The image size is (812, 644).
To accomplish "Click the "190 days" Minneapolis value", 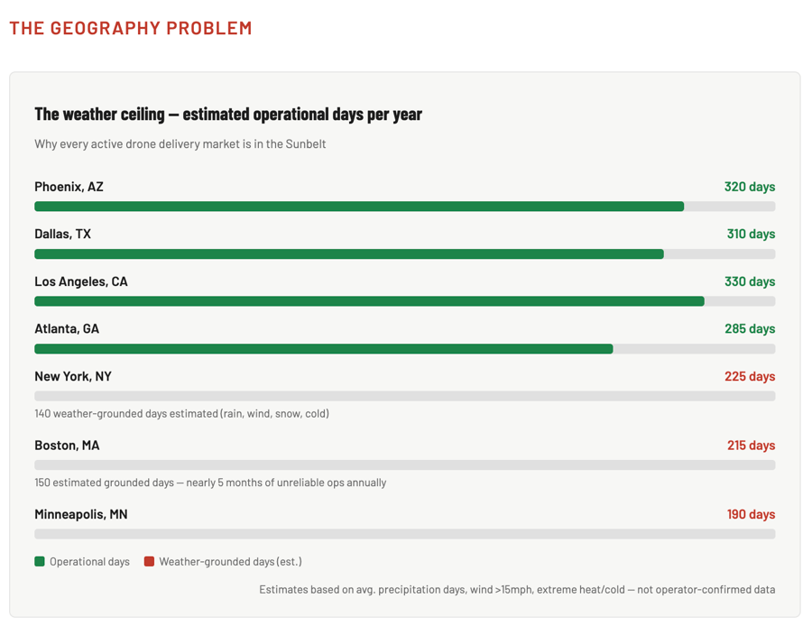I will tap(751, 514).
